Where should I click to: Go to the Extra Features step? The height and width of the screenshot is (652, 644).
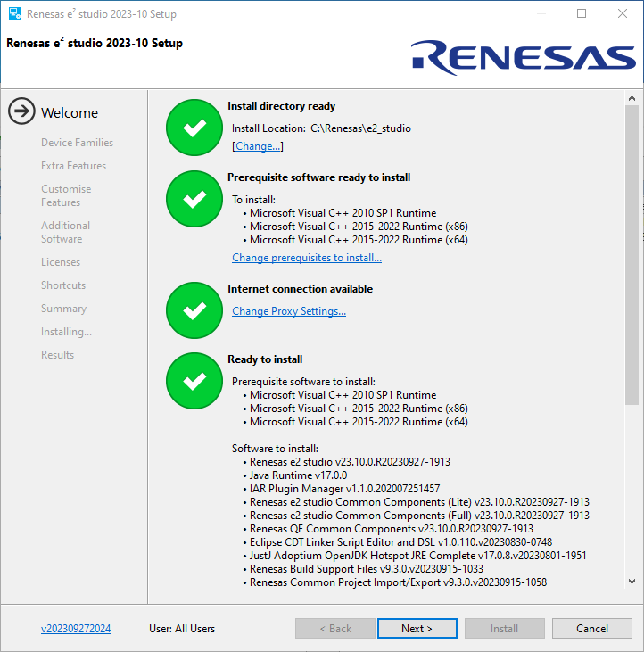73,166
